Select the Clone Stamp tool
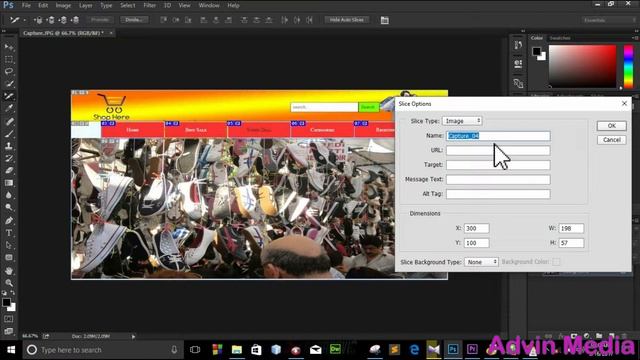Screen dimensions: 640x360 pyautogui.click(x=9, y=146)
